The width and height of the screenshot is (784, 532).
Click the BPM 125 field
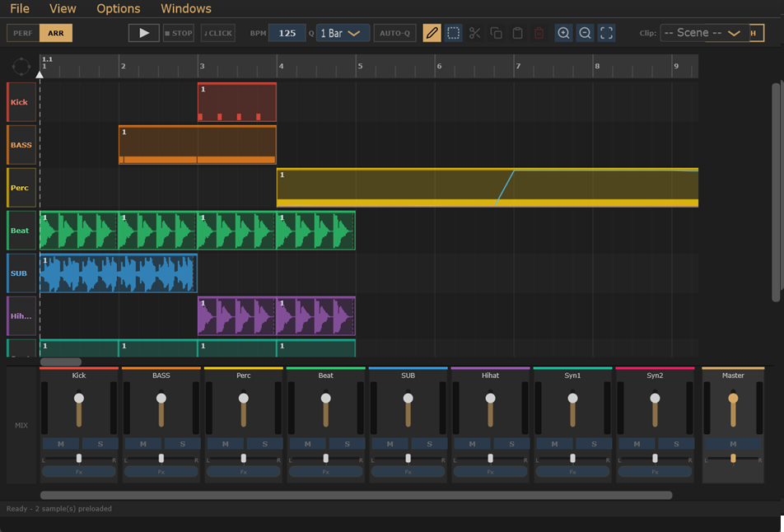click(287, 33)
